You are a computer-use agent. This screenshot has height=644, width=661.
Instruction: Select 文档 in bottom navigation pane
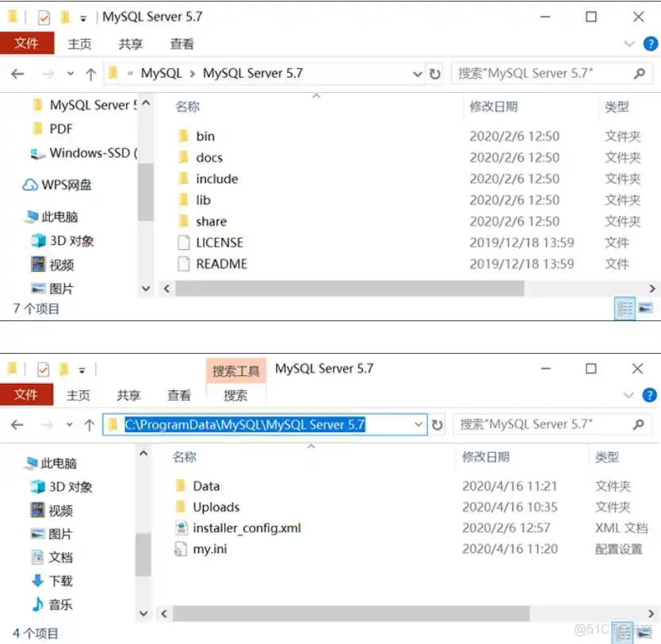pyautogui.click(x=52, y=557)
